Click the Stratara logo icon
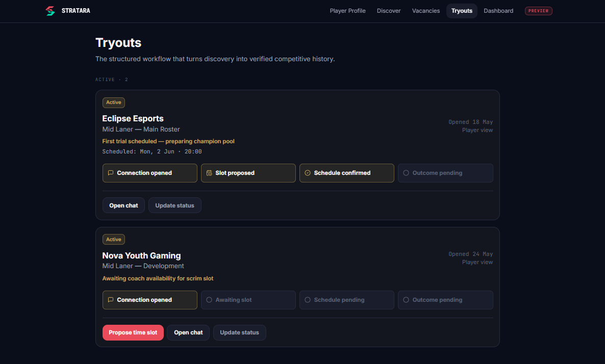This screenshot has width=605, height=364. point(50,11)
